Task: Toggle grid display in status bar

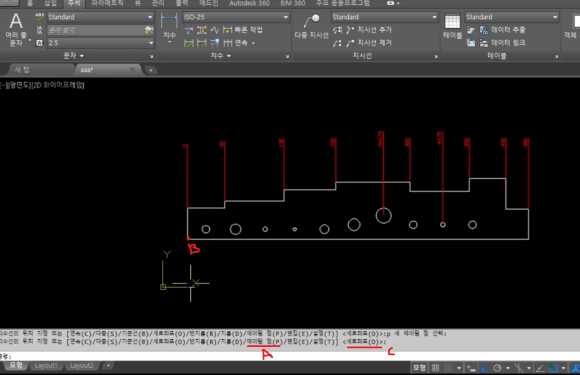Action: (436, 368)
